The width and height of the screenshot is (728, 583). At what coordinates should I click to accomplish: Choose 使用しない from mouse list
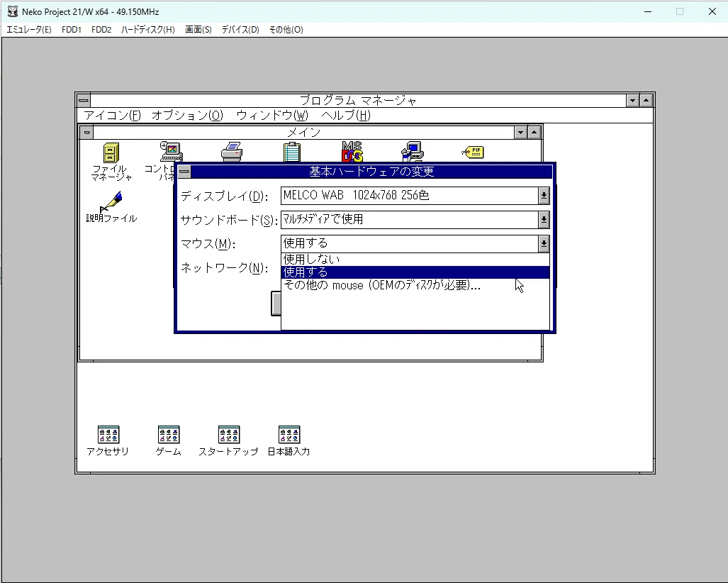(415, 259)
